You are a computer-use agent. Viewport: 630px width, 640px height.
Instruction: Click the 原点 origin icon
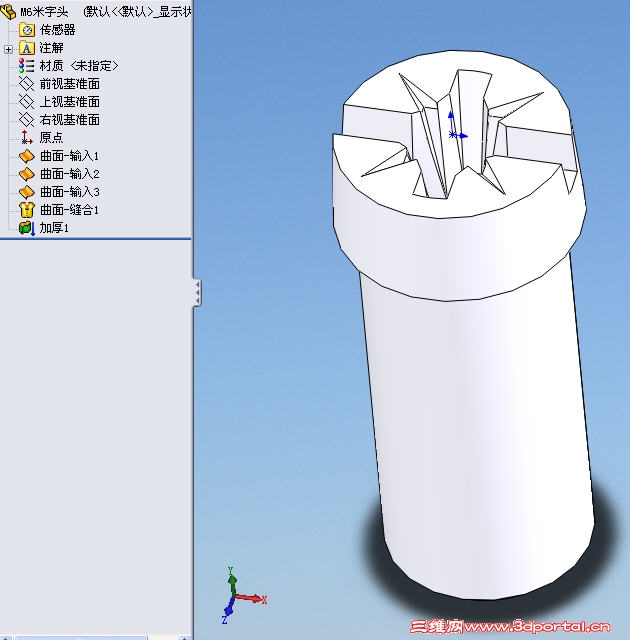point(27,138)
